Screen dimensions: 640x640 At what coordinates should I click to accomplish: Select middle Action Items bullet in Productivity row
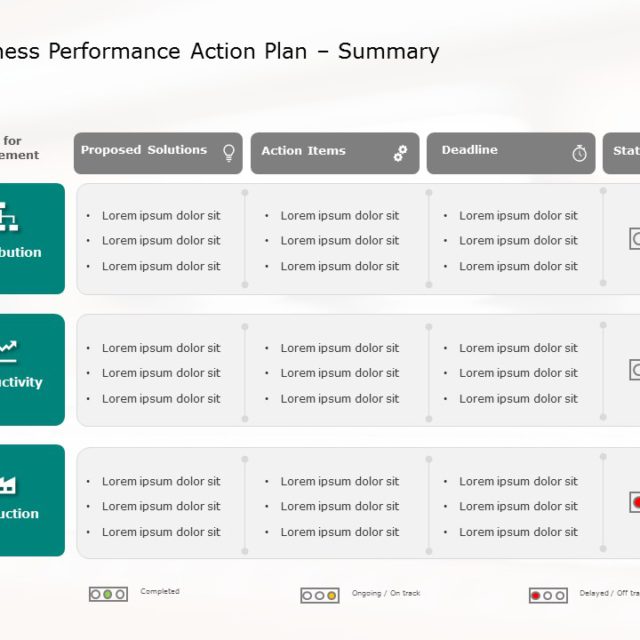339,373
